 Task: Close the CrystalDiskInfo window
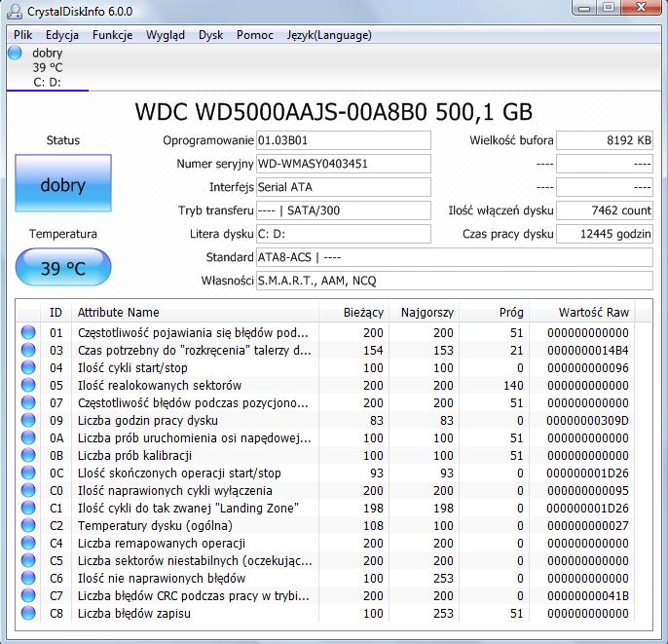point(641,8)
